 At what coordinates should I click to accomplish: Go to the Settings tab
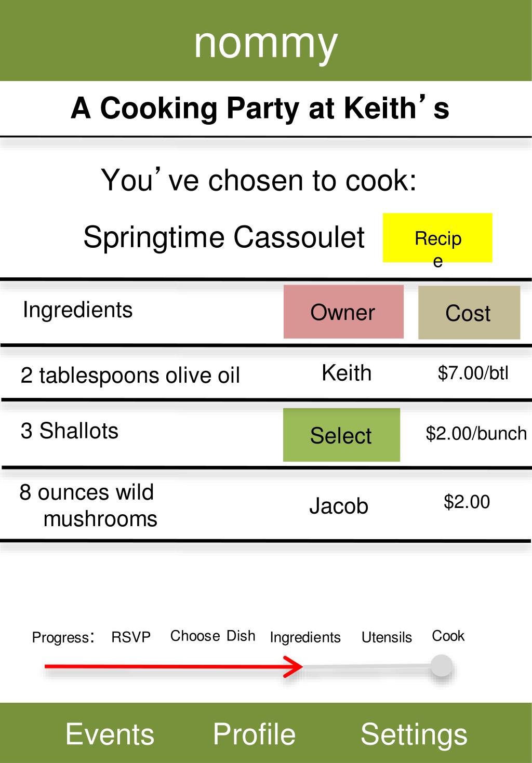click(x=414, y=735)
